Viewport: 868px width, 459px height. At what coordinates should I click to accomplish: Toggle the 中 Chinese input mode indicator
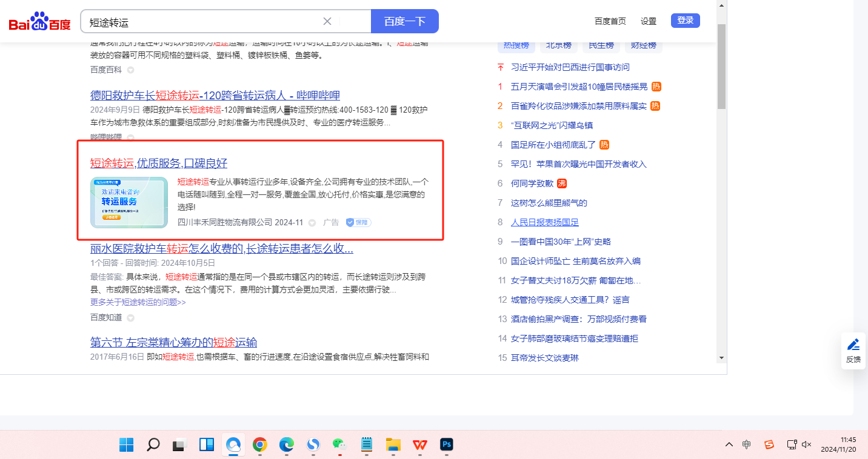(x=747, y=444)
